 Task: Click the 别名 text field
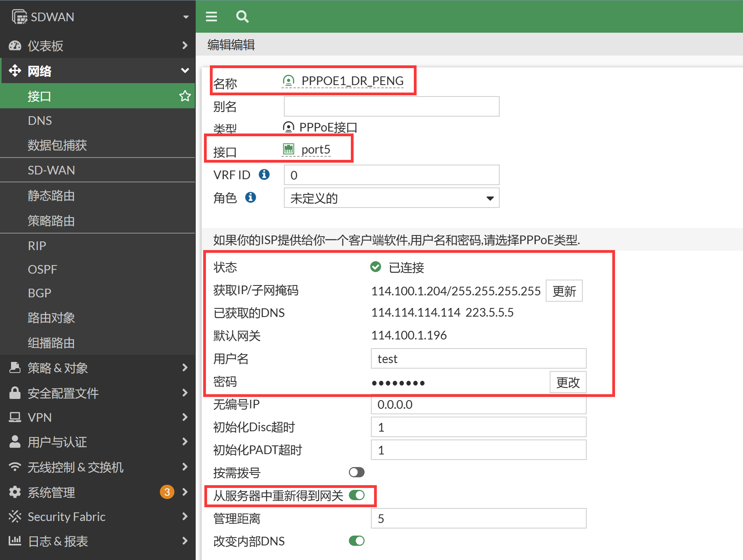click(x=391, y=106)
